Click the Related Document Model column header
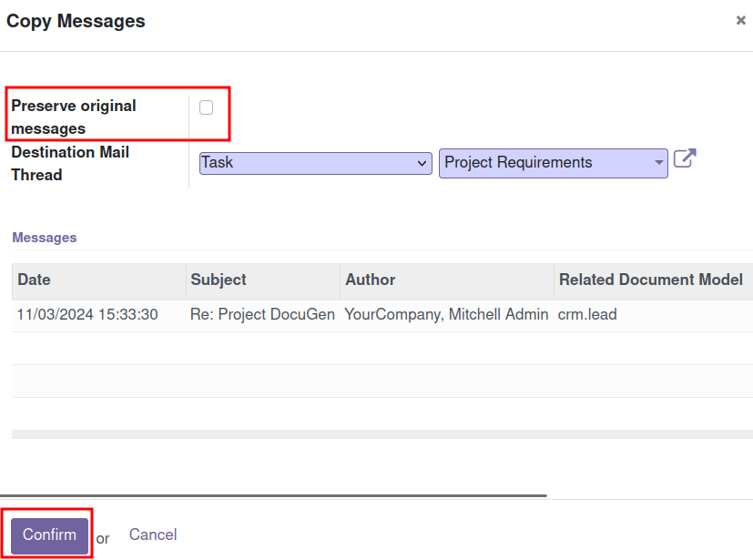 coord(653,280)
